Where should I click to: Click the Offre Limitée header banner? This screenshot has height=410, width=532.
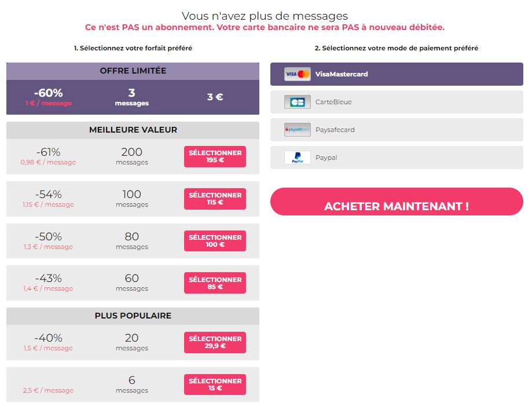(x=133, y=71)
